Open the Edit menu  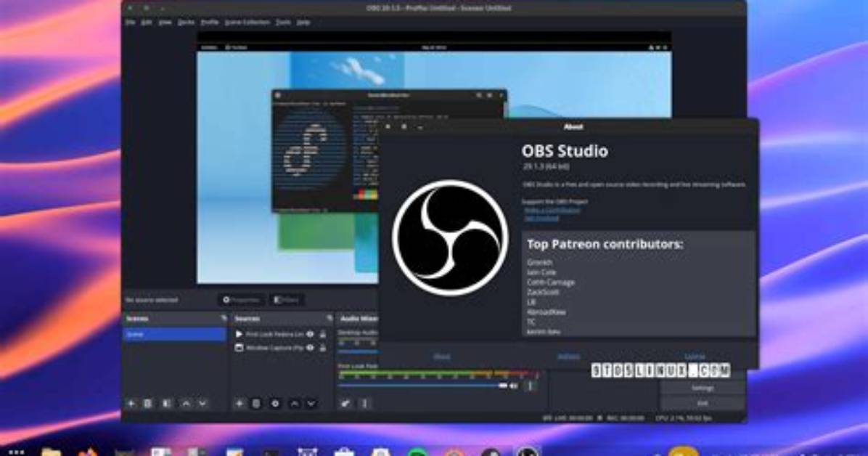(x=147, y=23)
